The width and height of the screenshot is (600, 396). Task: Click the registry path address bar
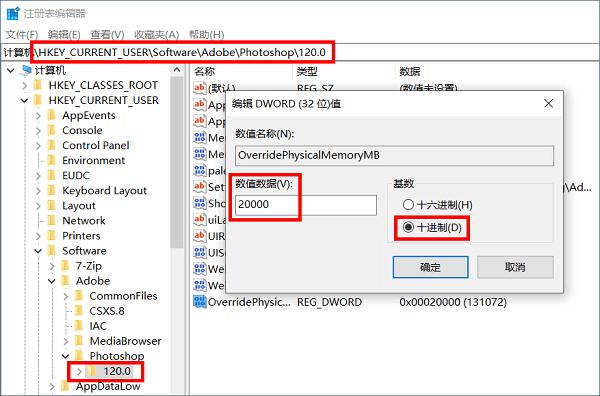(x=300, y=52)
